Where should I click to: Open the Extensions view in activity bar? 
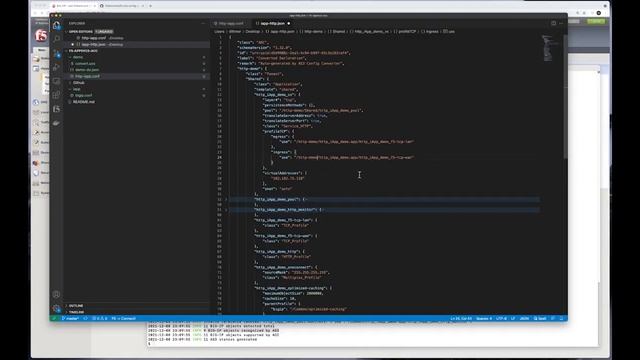tap(56, 95)
